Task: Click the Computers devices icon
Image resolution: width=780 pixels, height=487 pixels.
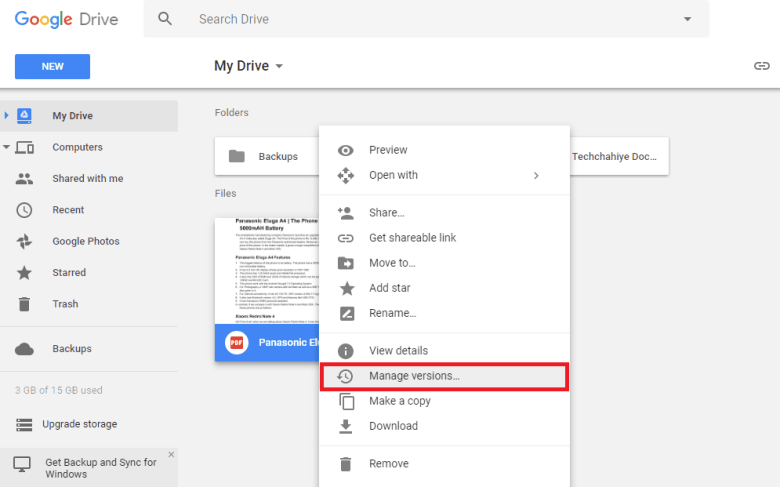Action: point(24,147)
